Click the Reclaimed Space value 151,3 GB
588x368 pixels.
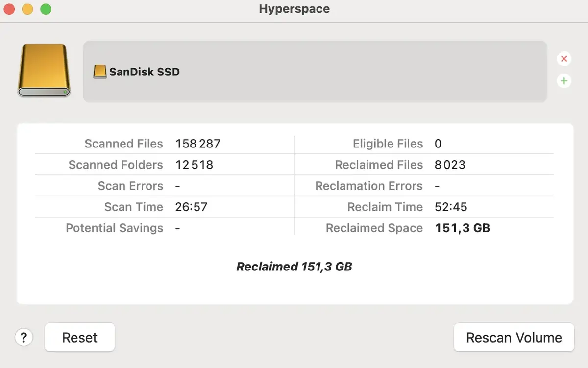click(462, 228)
